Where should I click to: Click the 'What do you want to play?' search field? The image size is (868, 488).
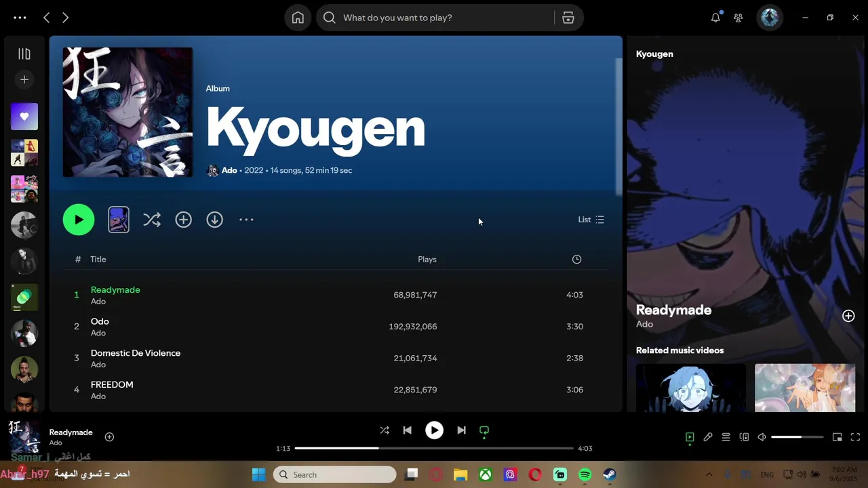coord(435,18)
